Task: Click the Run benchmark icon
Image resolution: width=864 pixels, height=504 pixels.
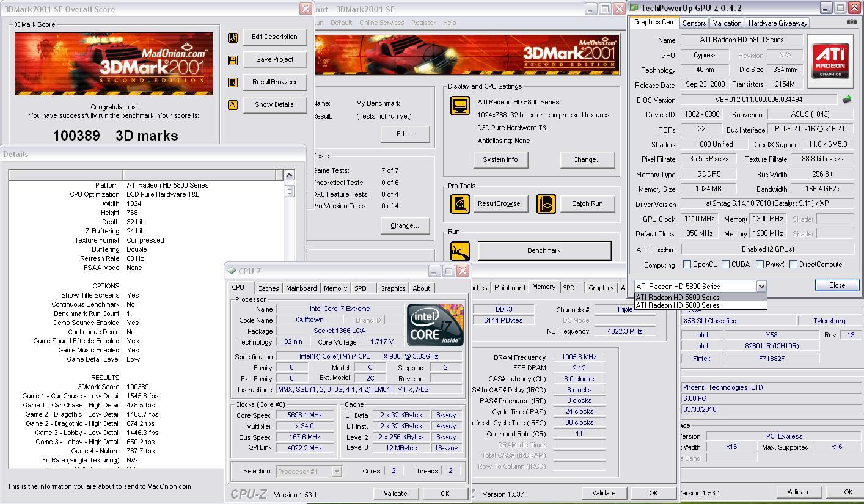Action: click(459, 250)
